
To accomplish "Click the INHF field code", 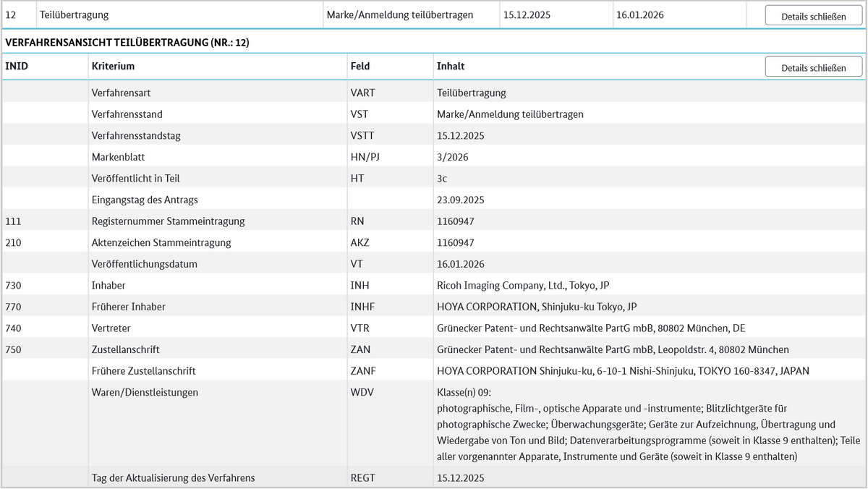I will click(x=362, y=307).
